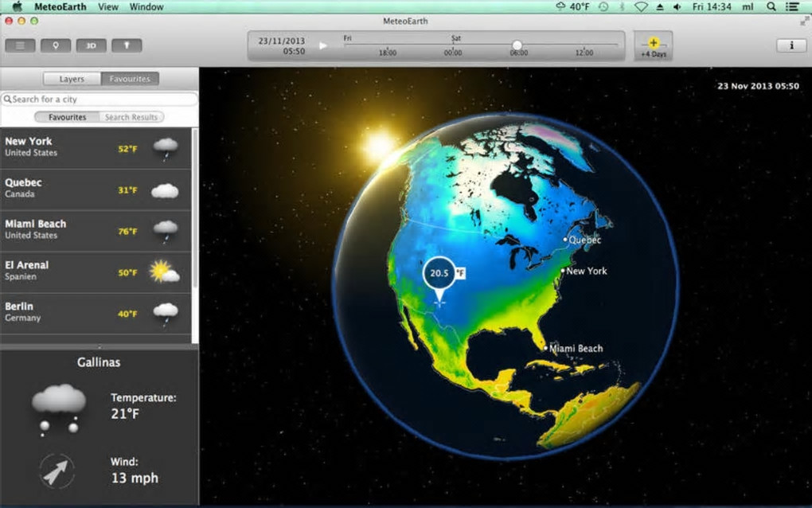Screen dimensions: 812x508
Task: Open the Window menu
Action: pos(146,6)
